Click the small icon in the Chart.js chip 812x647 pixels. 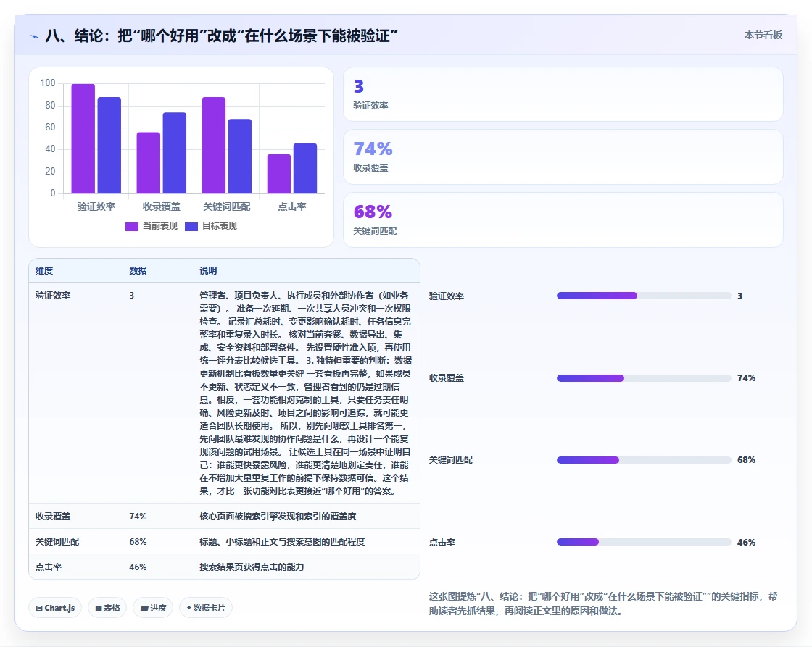39,608
